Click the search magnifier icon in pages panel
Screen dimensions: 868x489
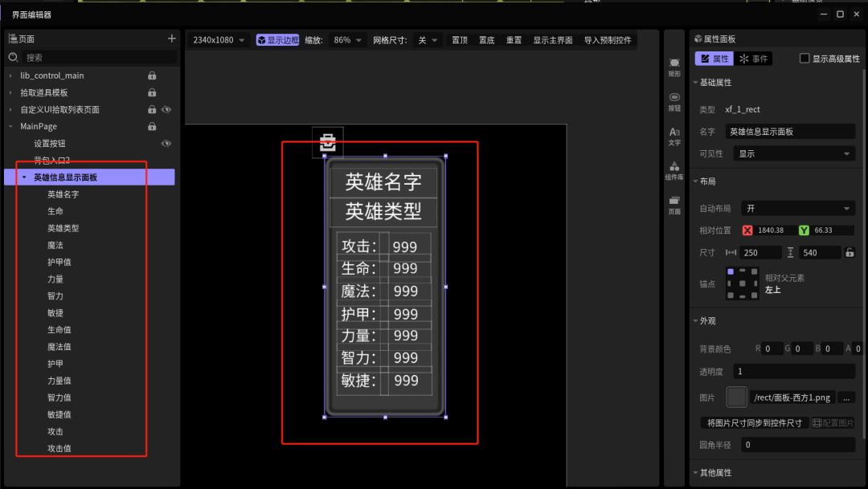pos(14,58)
